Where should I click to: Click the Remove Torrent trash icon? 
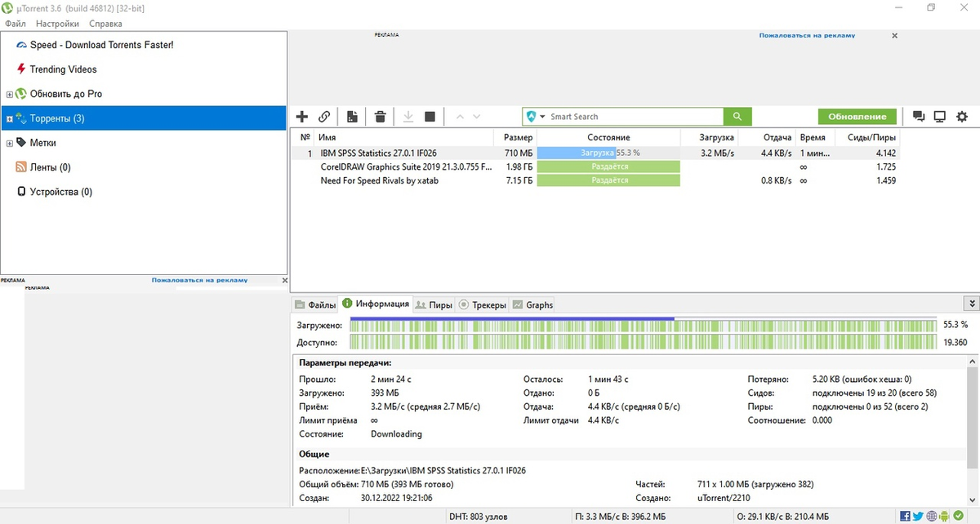pos(380,117)
